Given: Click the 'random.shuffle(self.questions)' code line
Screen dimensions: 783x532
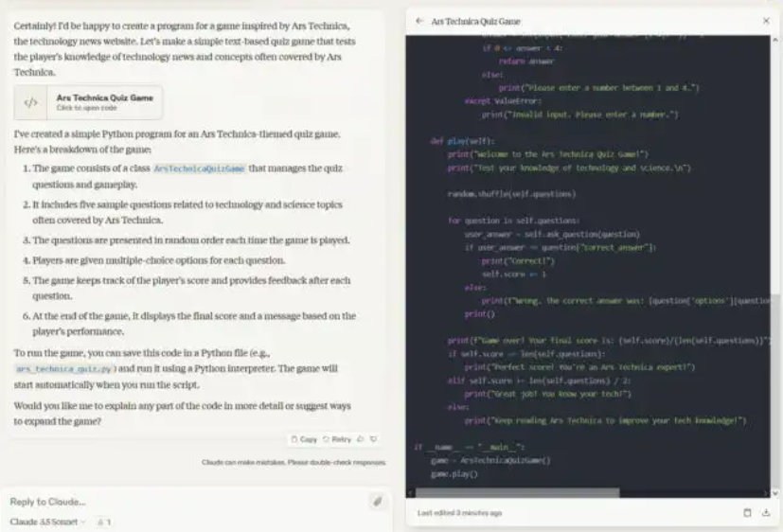Looking at the screenshot, I should point(511,194).
